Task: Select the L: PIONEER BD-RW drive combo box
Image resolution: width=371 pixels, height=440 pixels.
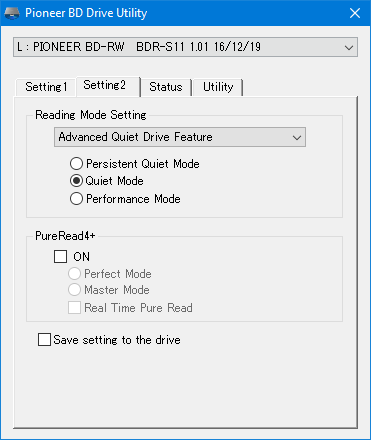Action: pos(185,47)
